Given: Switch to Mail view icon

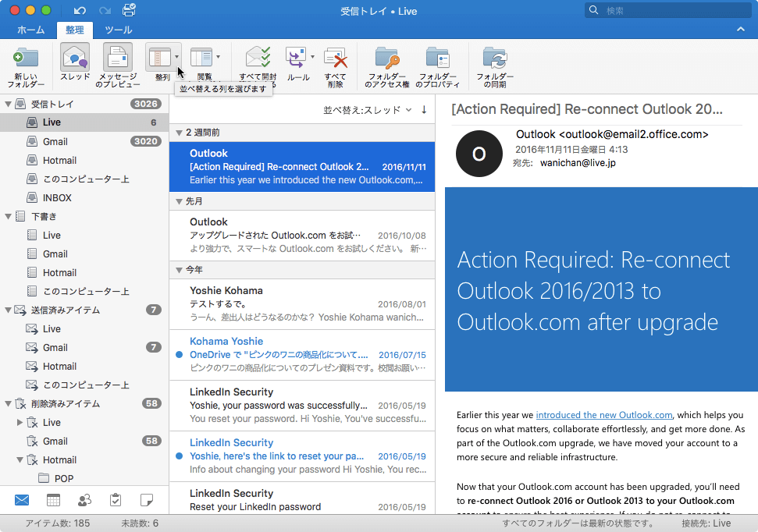Looking at the screenshot, I should click(22, 500).
